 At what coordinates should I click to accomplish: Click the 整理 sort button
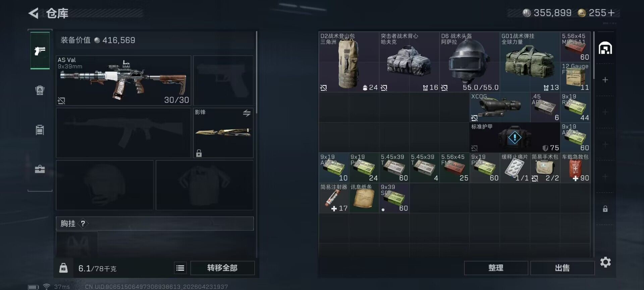click(496, 268)
